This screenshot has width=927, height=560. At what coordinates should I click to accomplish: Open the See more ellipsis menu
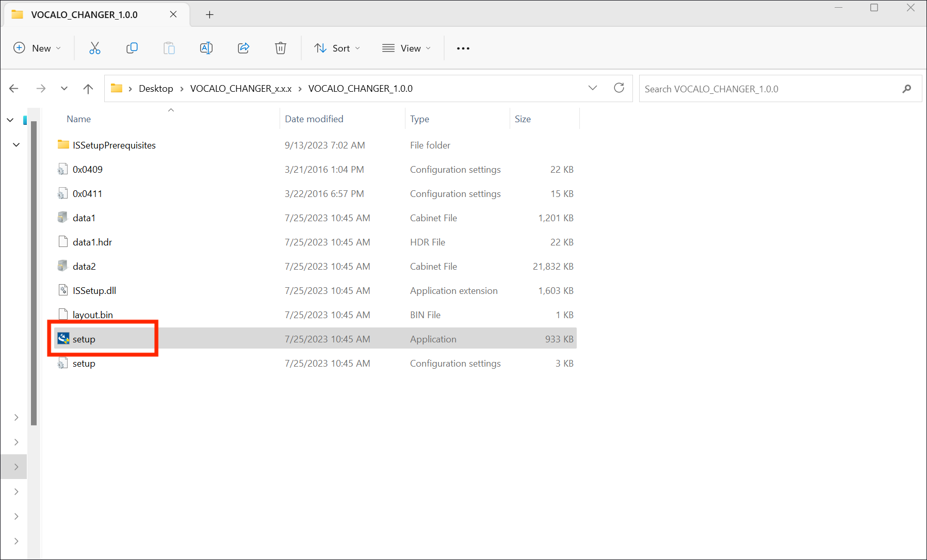[x=463, y=48]
